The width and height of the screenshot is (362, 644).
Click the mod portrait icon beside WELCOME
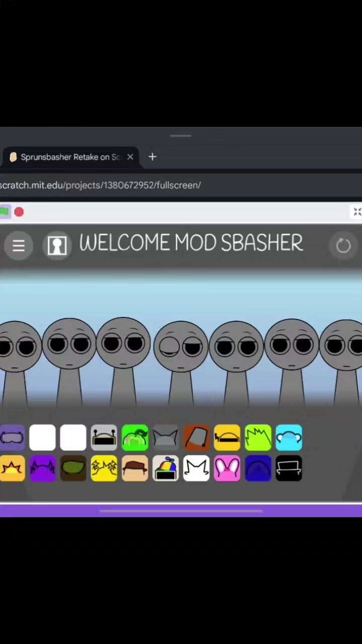[57, 246]
